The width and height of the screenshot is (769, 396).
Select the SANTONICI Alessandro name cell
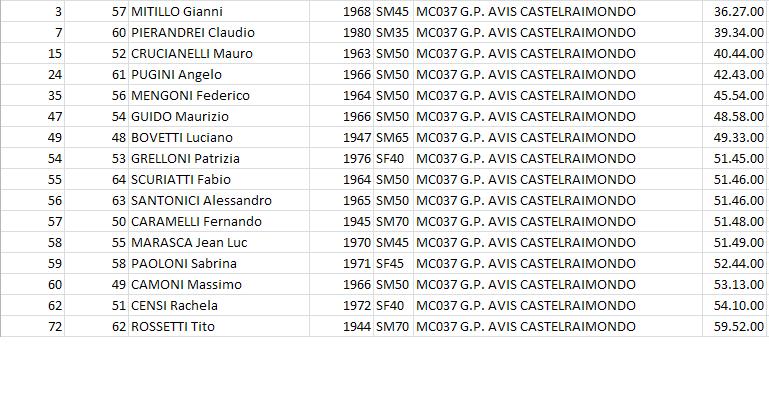pyautogui.click(x=219, y=201)
